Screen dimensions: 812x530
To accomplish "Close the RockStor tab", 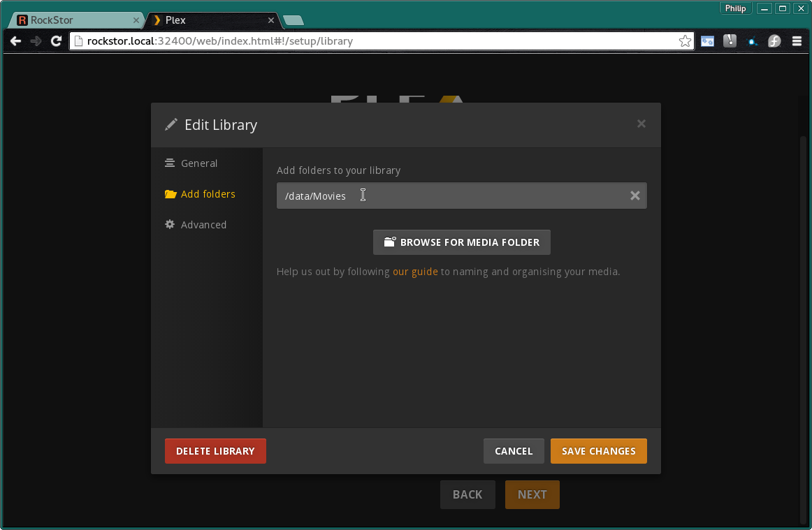I will click(136, 20).
